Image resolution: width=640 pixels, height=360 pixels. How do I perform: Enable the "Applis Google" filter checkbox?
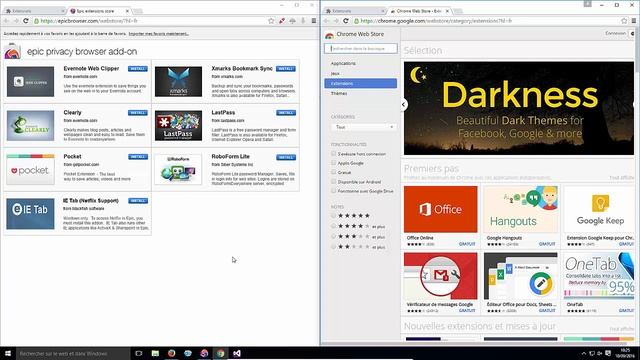click(333, 163)
